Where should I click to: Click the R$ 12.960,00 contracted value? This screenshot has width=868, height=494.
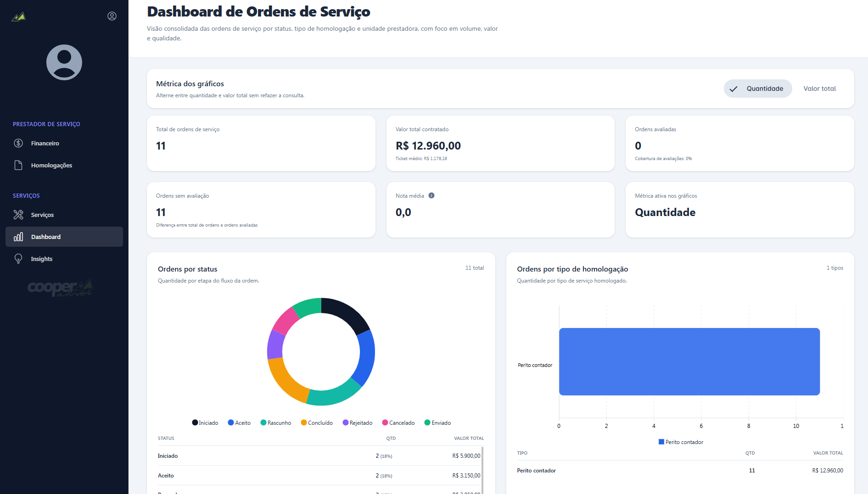click(x=428, y=146)
